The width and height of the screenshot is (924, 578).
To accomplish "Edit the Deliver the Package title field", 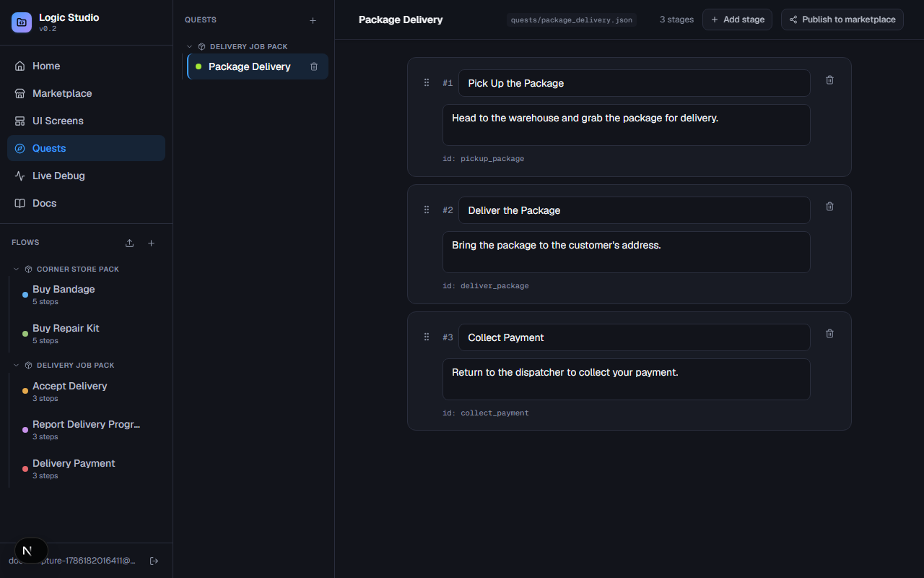I will click(x=635, y=210).
